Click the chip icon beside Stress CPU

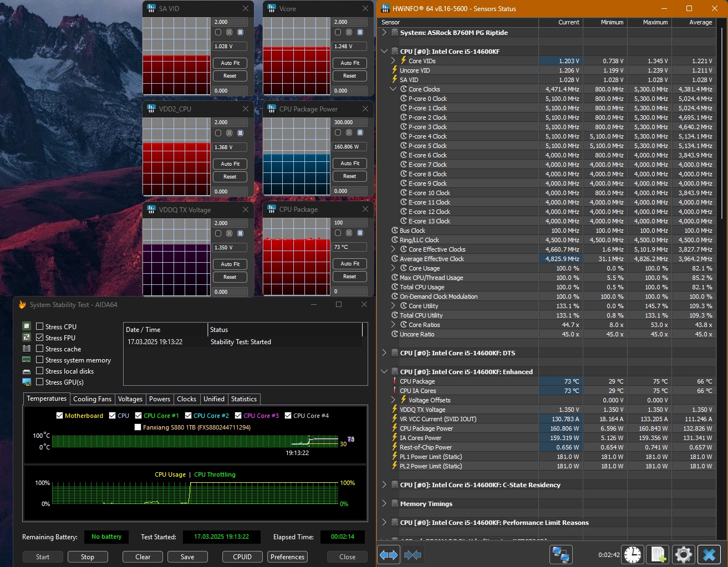(26, 326)
